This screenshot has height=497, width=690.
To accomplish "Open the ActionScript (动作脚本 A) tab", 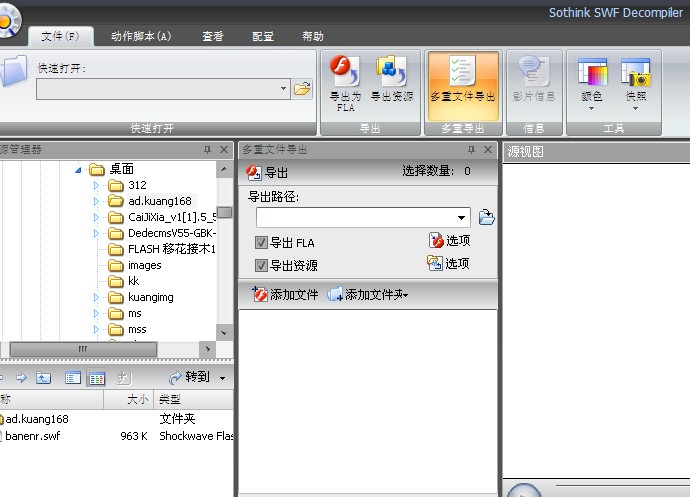I will (x=141, y=36).
